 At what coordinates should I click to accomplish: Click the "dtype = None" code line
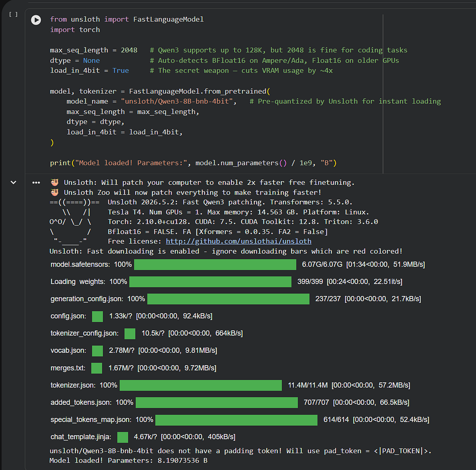pyautogui.click(x=75, y=60)
